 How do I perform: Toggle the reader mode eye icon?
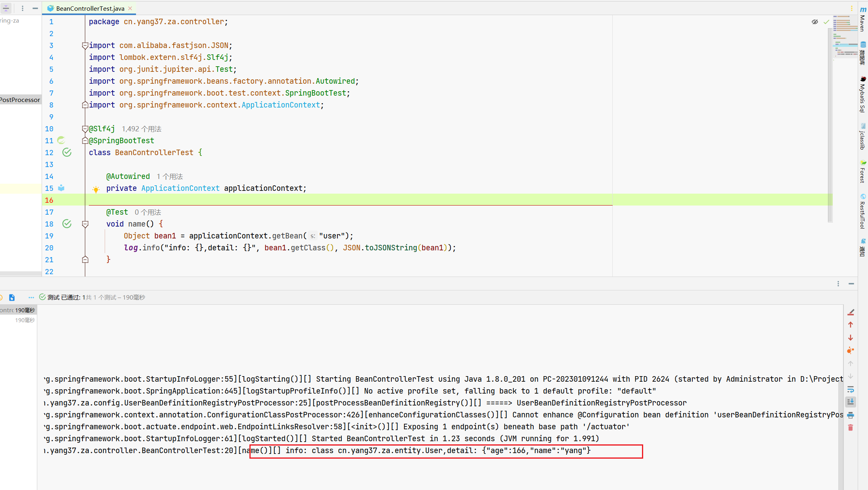click(x=815, y=22)
